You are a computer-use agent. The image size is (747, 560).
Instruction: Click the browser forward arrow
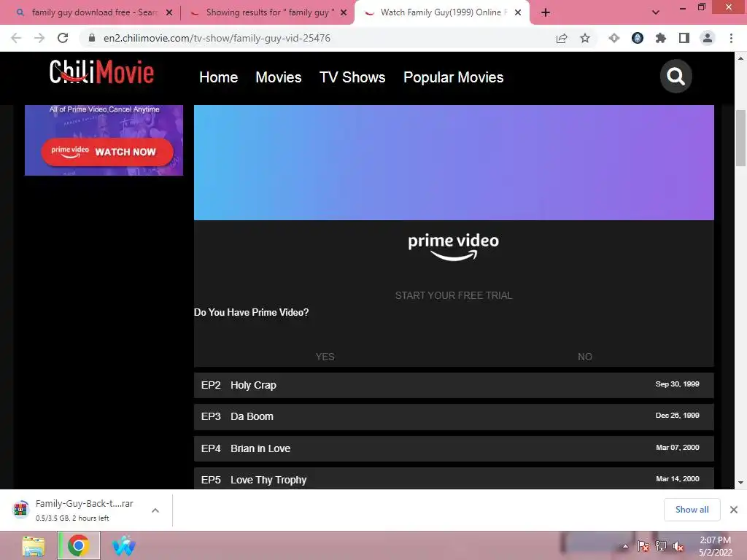pyautogui.click(x=39, y=38)
